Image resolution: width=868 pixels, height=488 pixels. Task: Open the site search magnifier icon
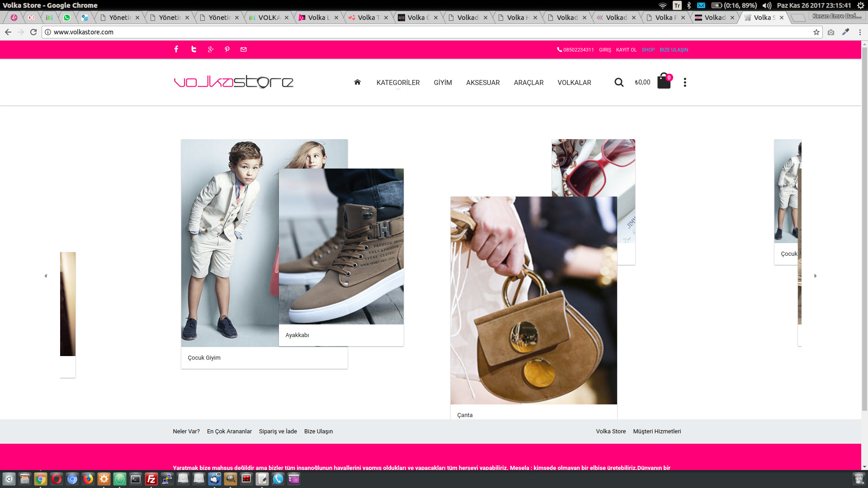619,82
